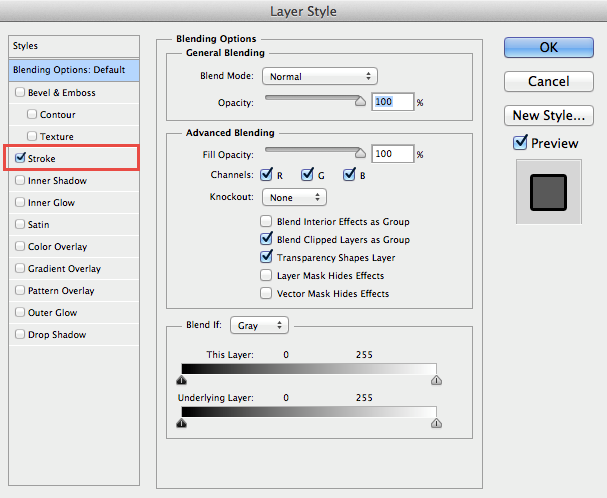Click the New Style... button
This screenshot has height=498, width=607.
[549, 115]
